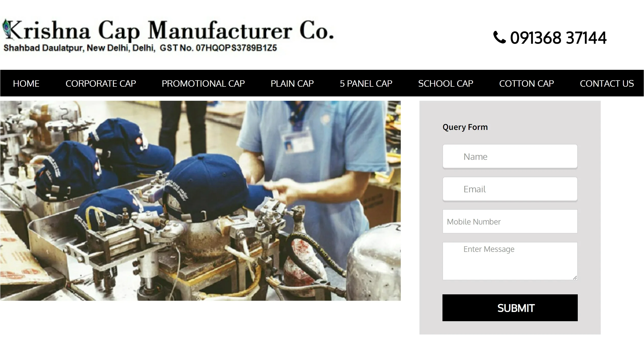The height and width of the screenshot is (346, 644).
Task: Click the Mobile Number field
Action: tap(510, 221)
